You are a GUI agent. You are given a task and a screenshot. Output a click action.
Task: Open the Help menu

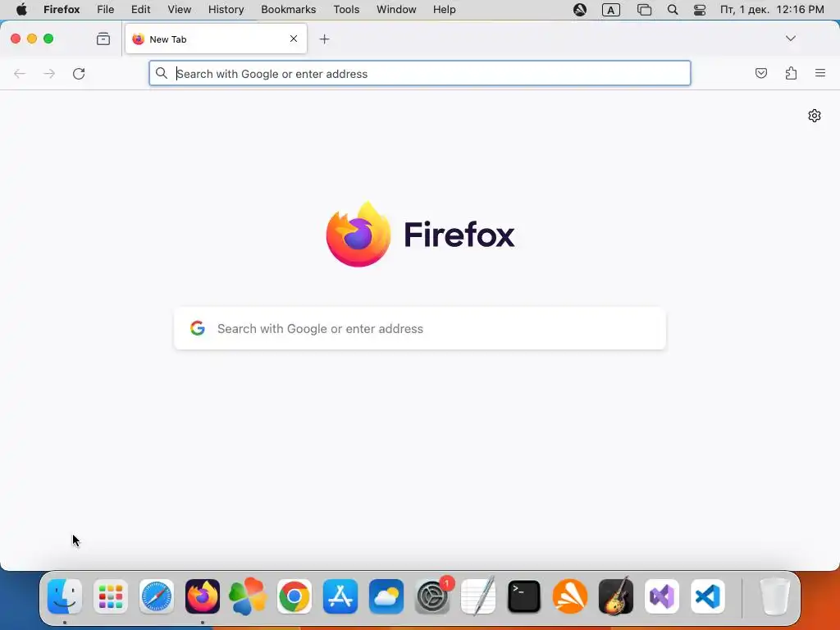click(444, 10)
